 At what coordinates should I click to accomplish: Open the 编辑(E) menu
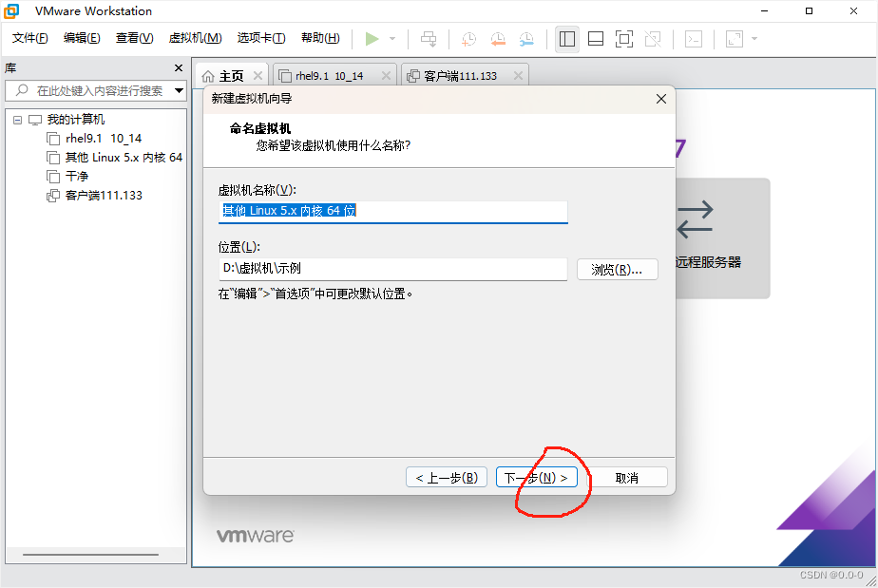[x=82, y=38]
